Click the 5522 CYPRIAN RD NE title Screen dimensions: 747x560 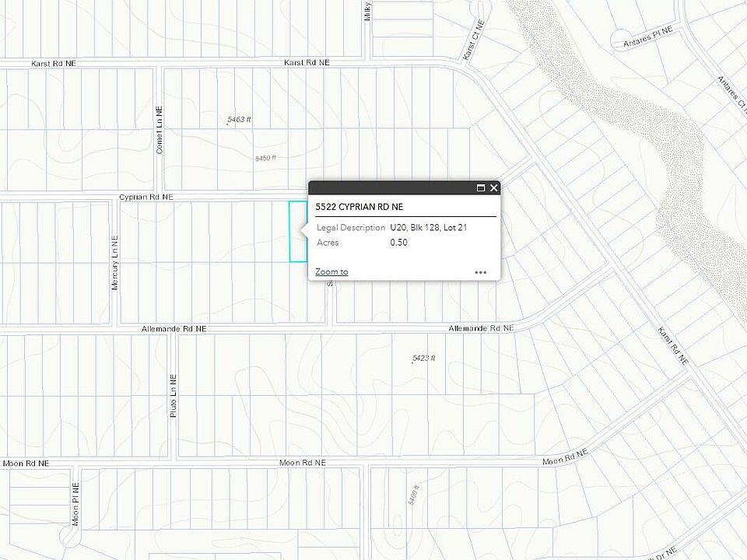359,207
